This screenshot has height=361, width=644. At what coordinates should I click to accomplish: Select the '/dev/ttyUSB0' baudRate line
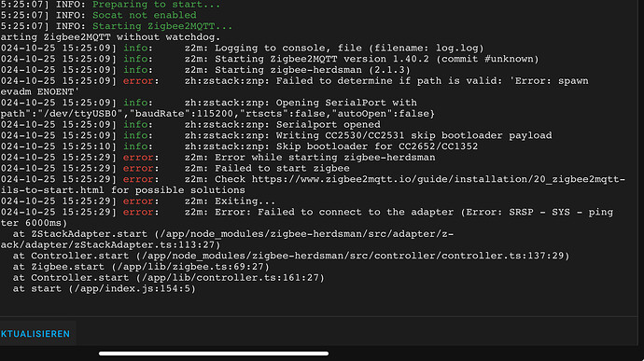pos(217,114)
